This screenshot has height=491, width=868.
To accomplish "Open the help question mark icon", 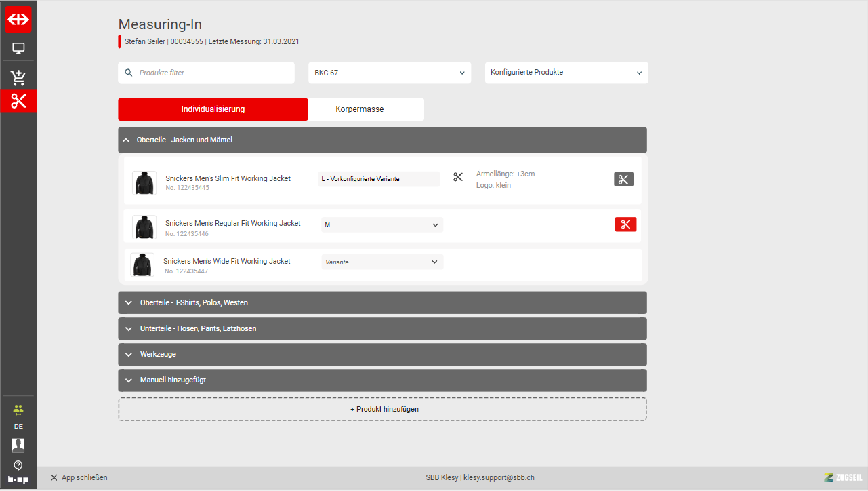I will tap(18, 465).
